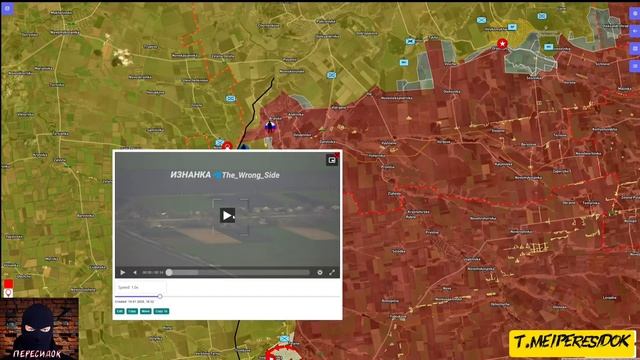Click the Speed value field

[140, 287]
